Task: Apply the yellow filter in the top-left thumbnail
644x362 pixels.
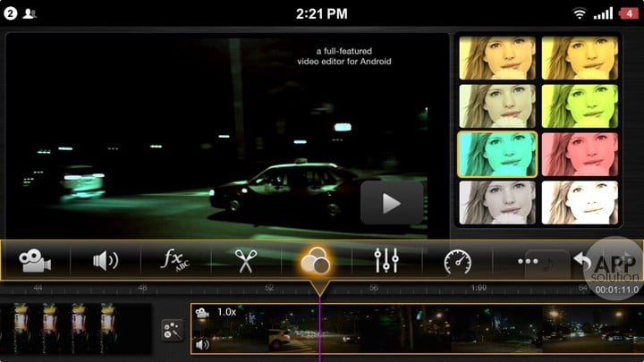Action: click(x=497, y=58)
